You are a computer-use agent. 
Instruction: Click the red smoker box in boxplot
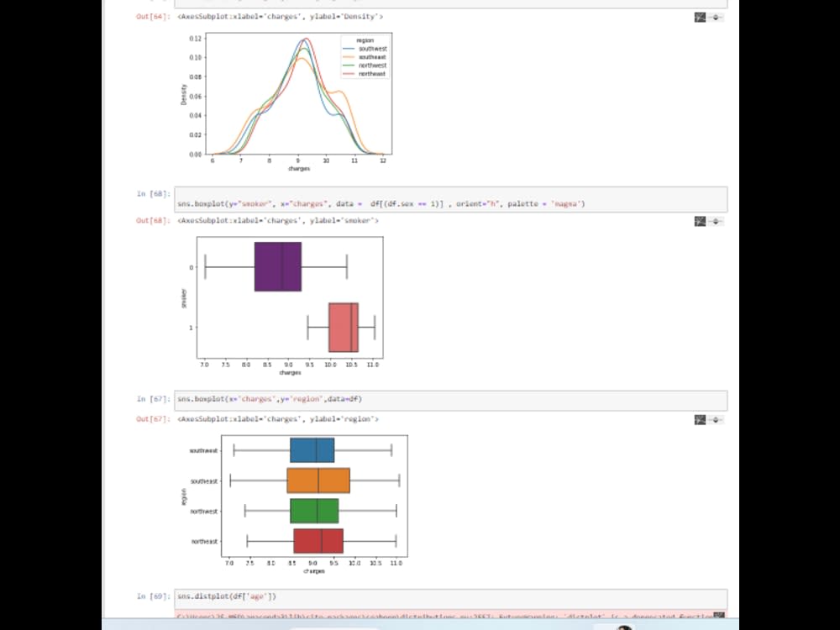point(344,328)
